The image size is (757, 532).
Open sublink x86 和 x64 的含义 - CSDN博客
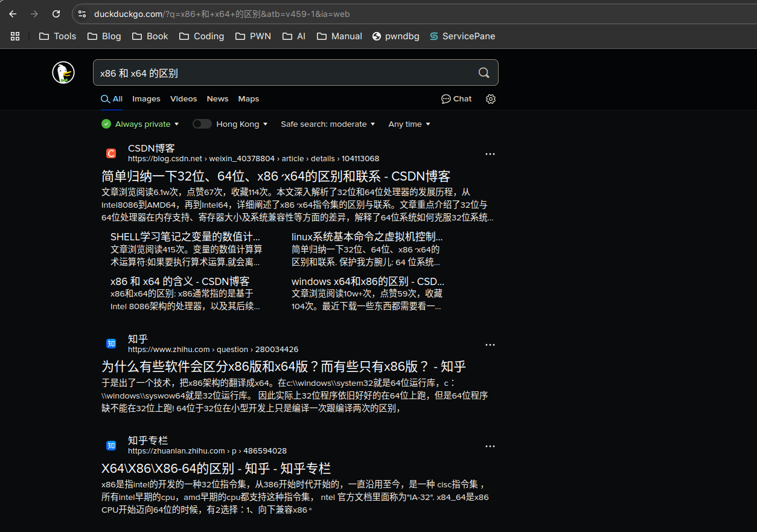coord(180,281)
